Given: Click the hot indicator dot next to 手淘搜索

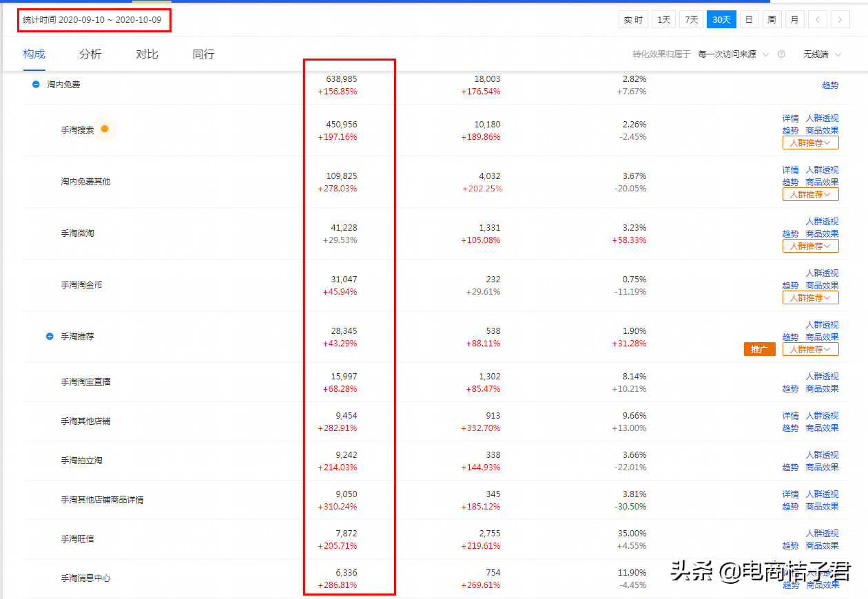Looking at the screenshot, I should 104,129.
